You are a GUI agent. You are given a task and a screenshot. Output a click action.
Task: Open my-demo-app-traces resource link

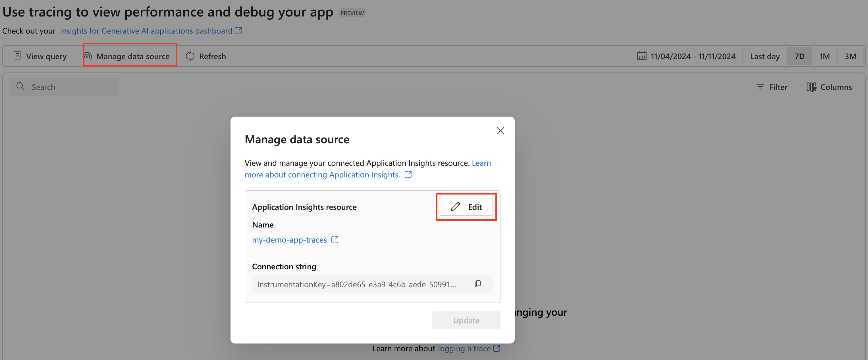tap(290, 240)
